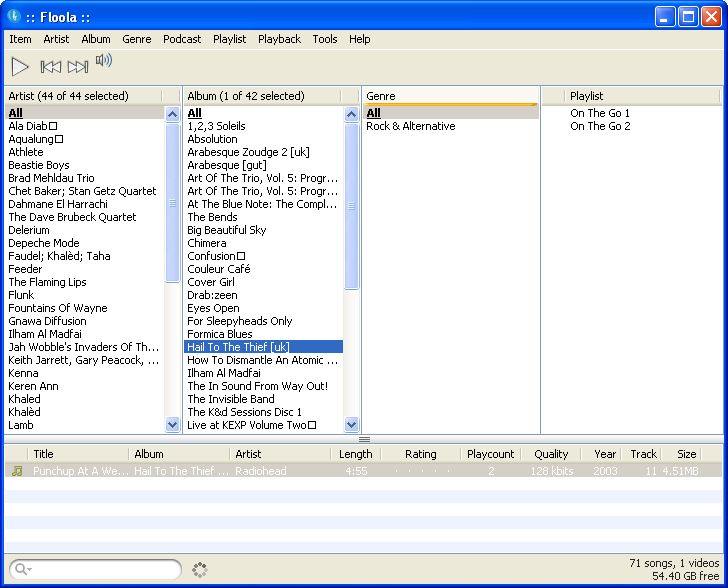Click the previous track button
This screenshot has width=728, height=588.
[x=50, y=67]
